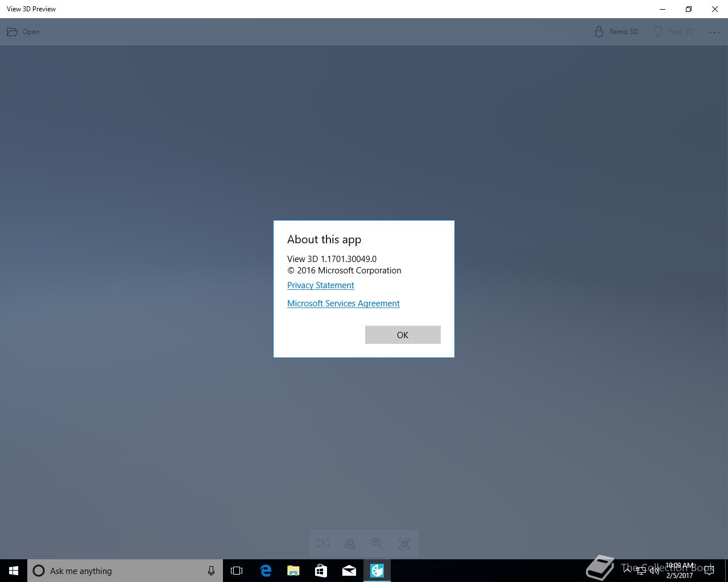The width and height of the screenshot is (728, 582).
Task: Open the Windows Start menu
Action: pos(14,571)
